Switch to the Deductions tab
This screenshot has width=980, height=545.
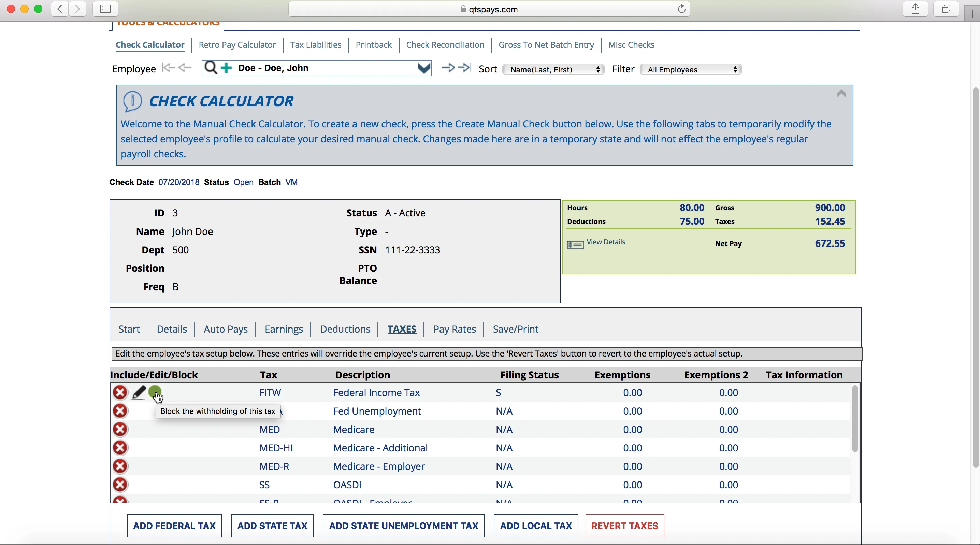point(345,329)
